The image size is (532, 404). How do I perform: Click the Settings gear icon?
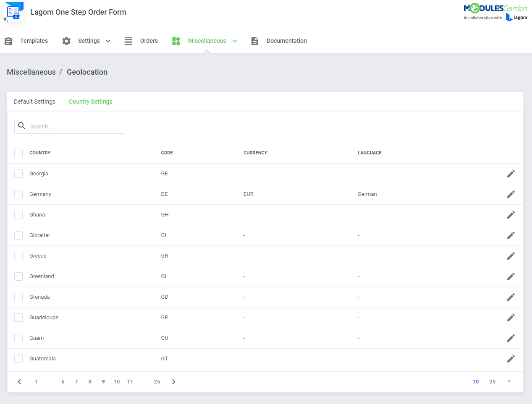point(66,41)
